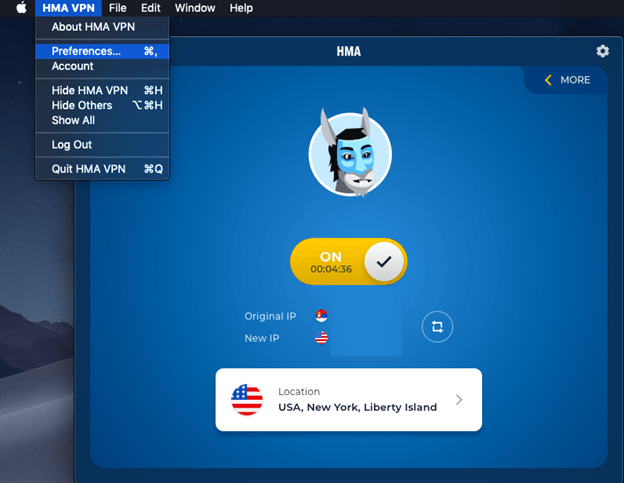Turn off the VPN ON switch
The image size is (624, 483).
pyautogui.click(x=349, y=261)
